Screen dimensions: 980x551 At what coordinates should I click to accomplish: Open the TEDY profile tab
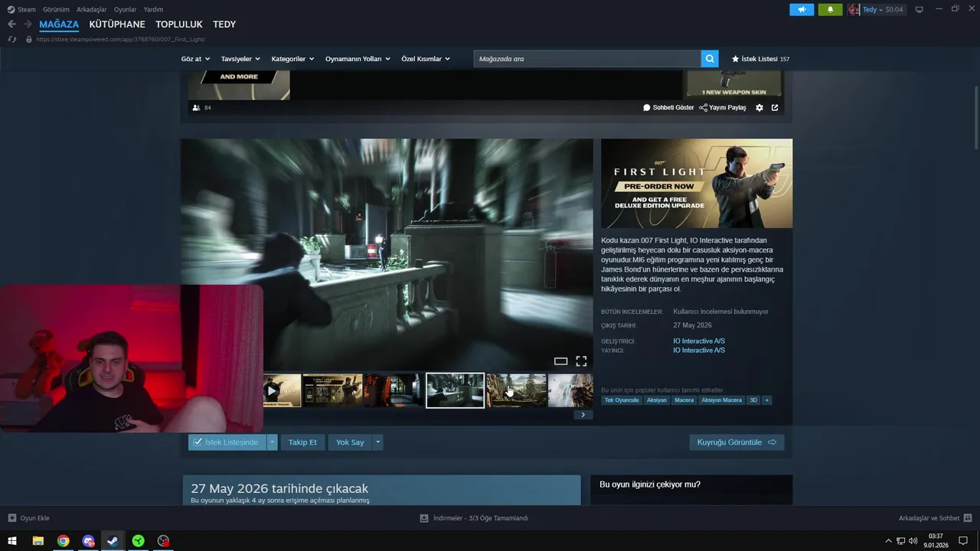pos(224,24)
